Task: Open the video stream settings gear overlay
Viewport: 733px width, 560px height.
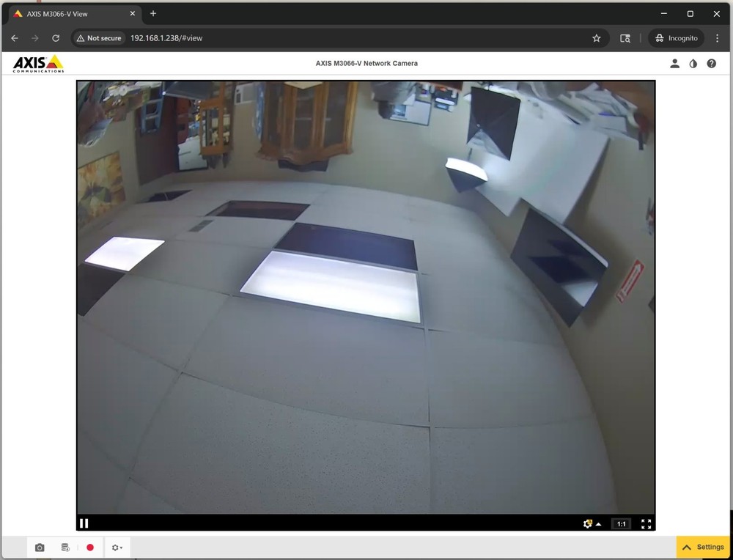Action: click(587, 524)
